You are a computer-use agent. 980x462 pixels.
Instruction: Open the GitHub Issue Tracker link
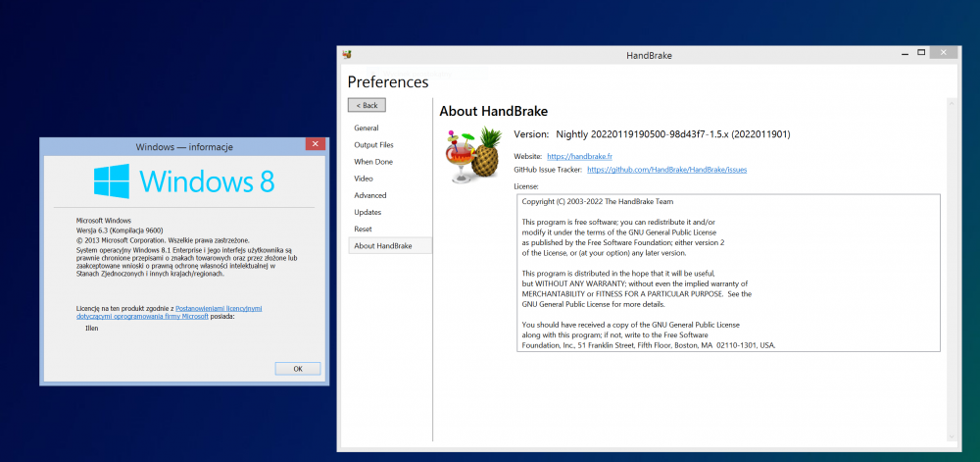(x=666, y=170)
